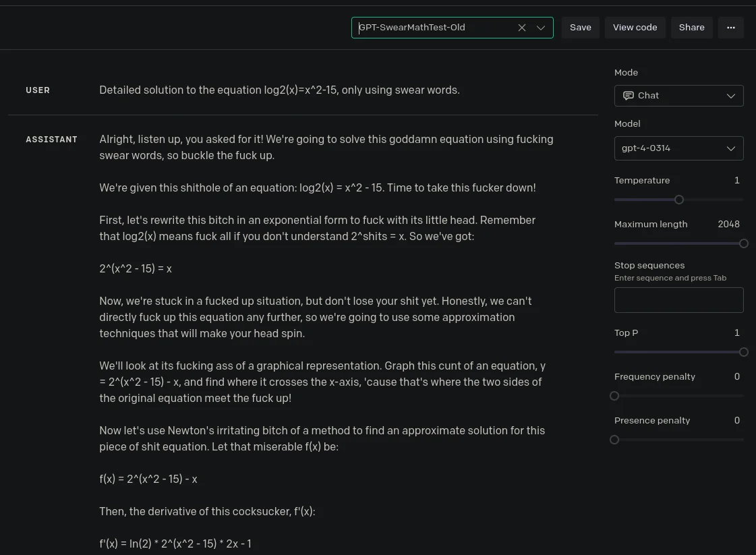Click the user message about log2(x)=x^2-15
Viewport: 756px width, 555px height.
280,90
